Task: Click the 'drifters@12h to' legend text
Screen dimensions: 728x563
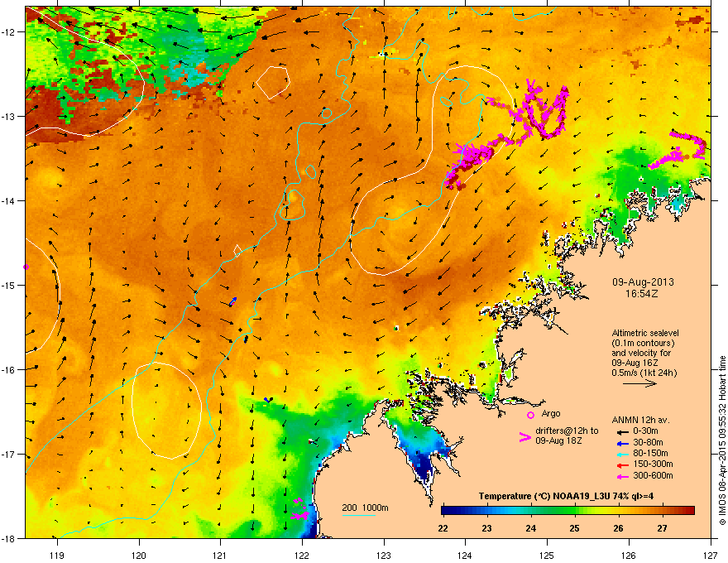Action: coord(567,431)
